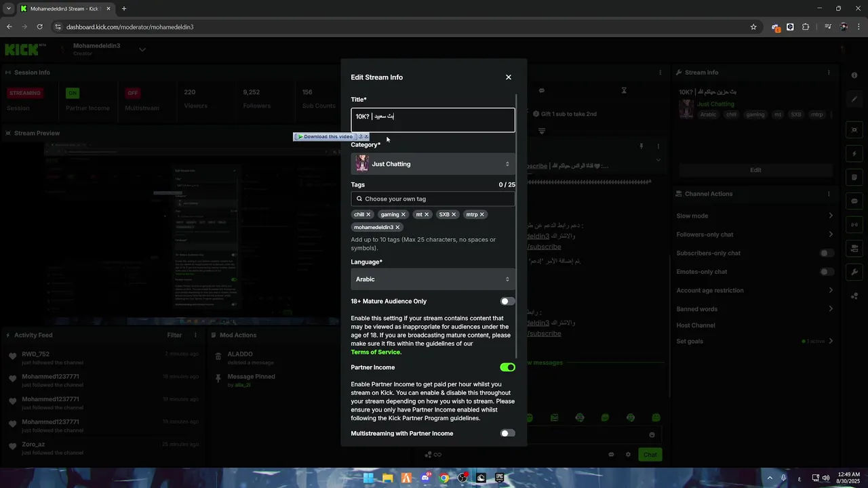This screenshot has width=868, height=488.
Task: Click the lightning bolt icon in right sidebar
Action: click(x=854, y=154)
